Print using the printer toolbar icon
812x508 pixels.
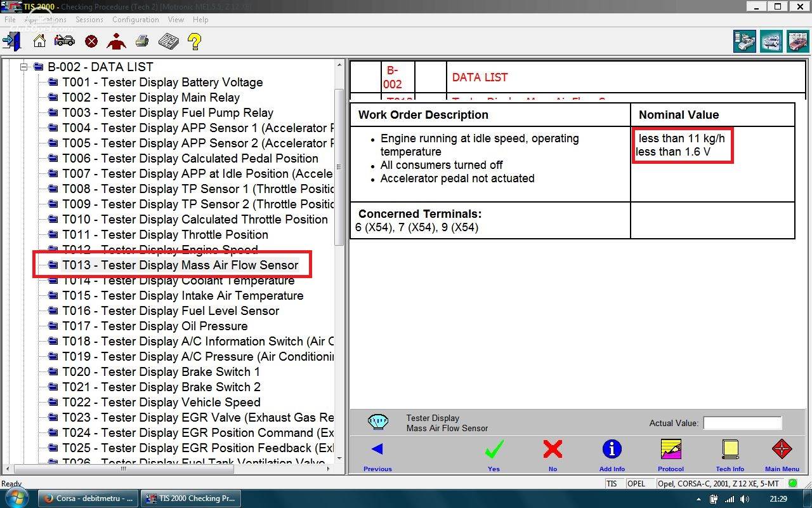[x=142, y=41]
